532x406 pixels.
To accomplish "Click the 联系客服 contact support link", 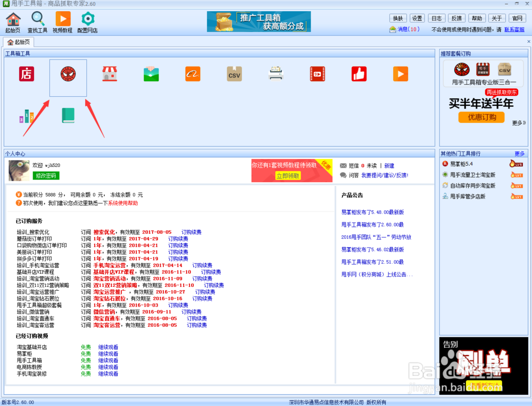I will [x=514, y=29].
